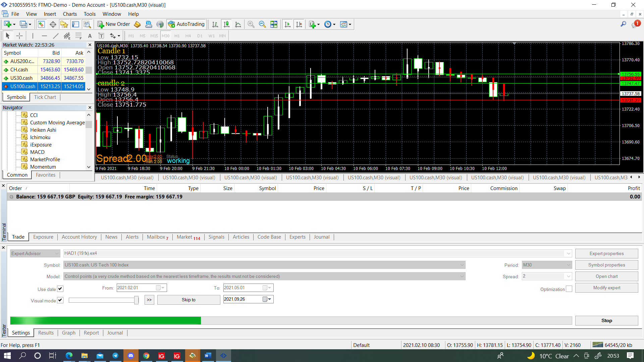Image resolution: width=644 pixels, height=362 pixels.
Task: Select the Fibonacci retracement tool
Action: point(78,36)
